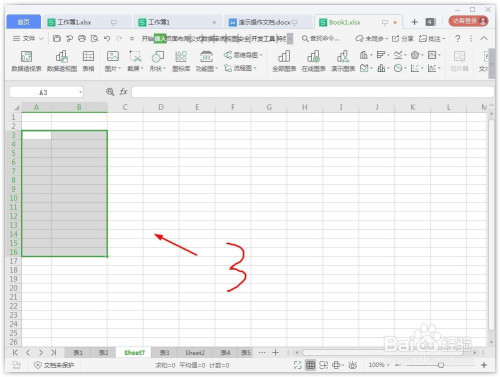Open the 文件 (File) menu

click(x=28, y=39)
